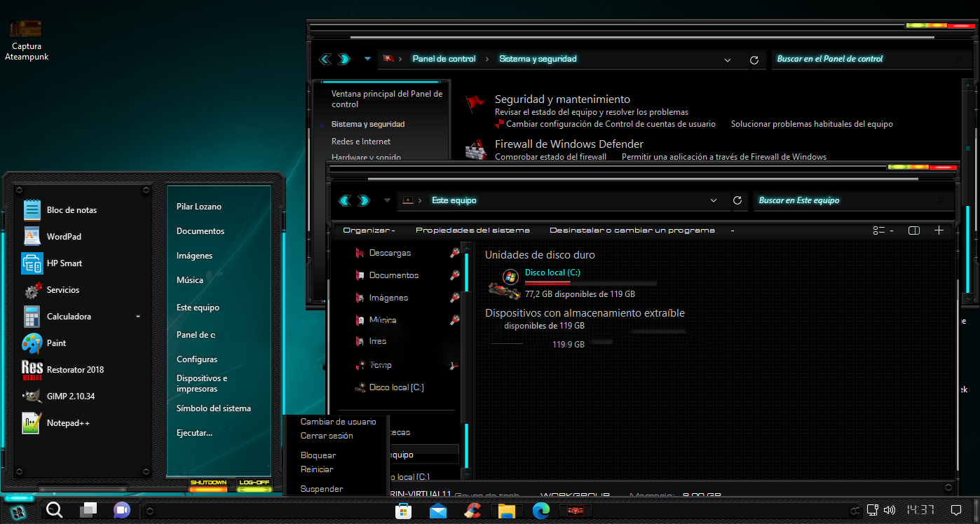This screenshot has width=980, height=524.
Task: Select Reiniciar in power menu
Action: [x=317, y=469]
